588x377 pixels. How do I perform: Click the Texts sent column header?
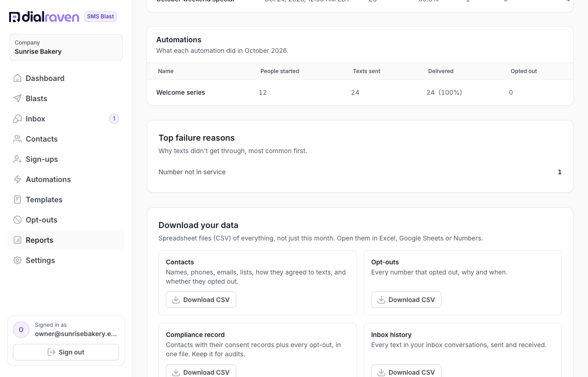click(x=367, y=71)
